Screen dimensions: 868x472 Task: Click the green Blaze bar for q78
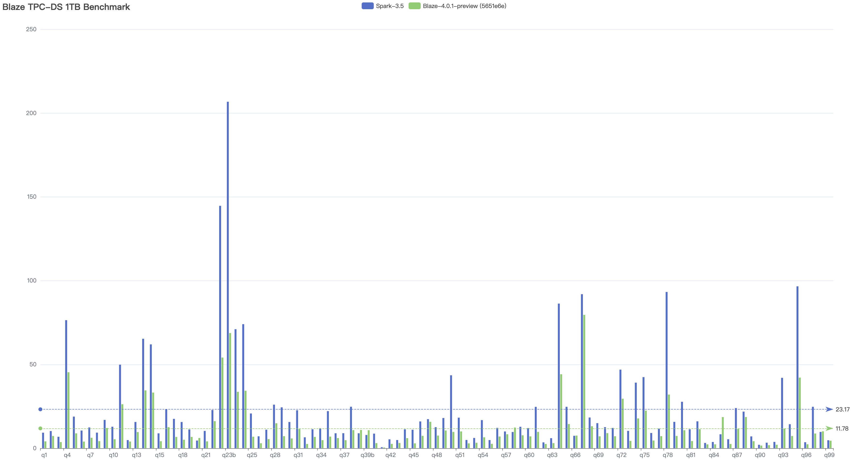point(669,421)
